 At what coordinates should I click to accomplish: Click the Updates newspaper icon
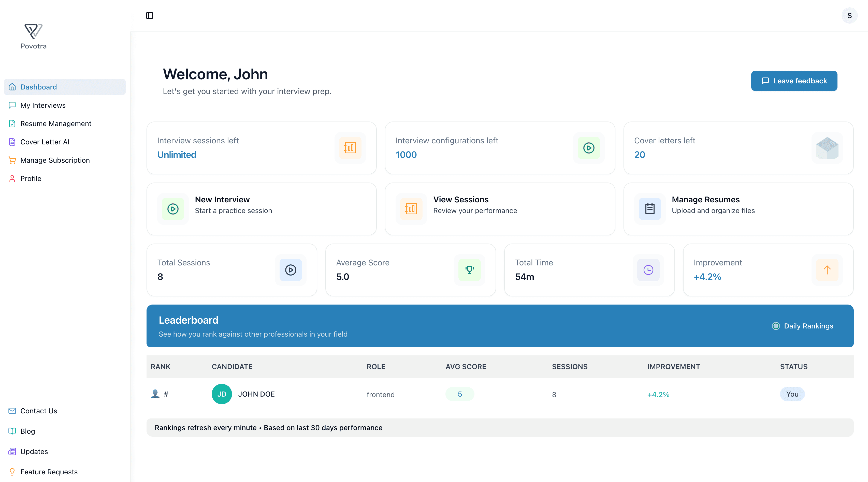[12, 451]
